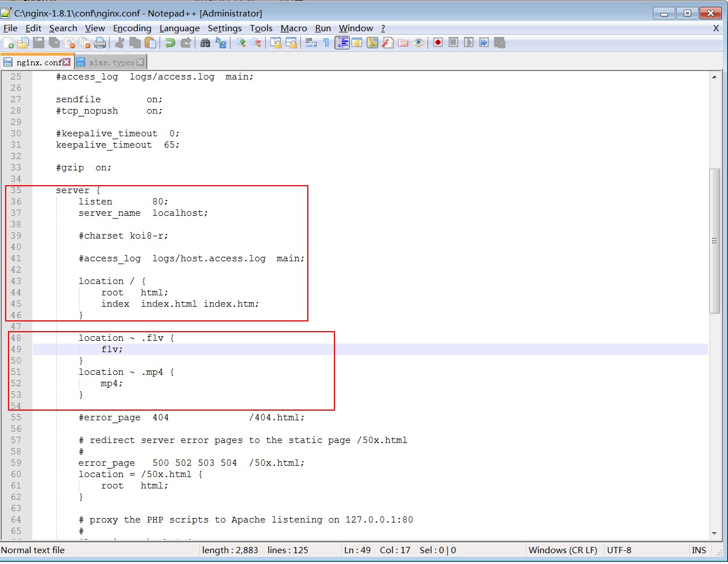
Task: Toggle show all characters
Action: click(326, 43)
